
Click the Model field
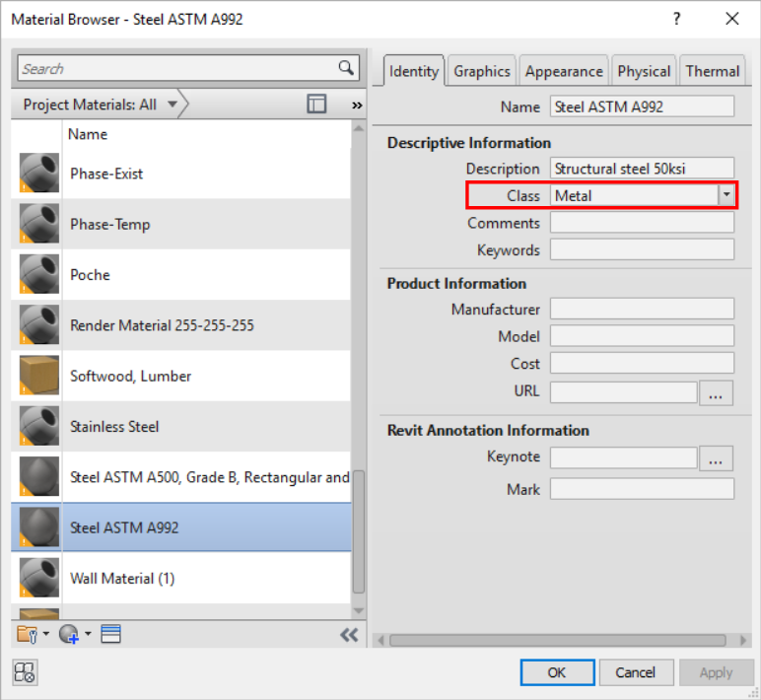pyautogui.click(x=642, y=336)
